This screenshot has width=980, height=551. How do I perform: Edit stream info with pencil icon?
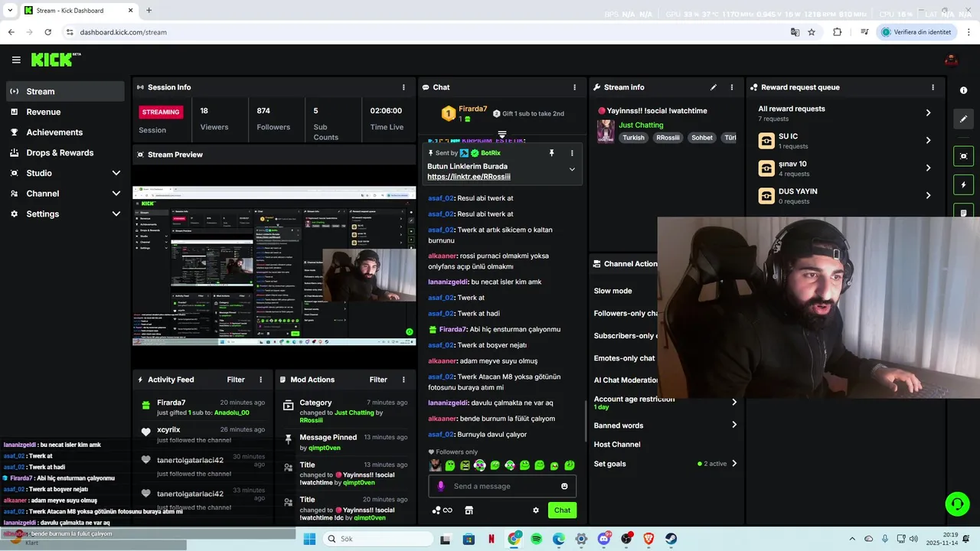pos(714,87)
